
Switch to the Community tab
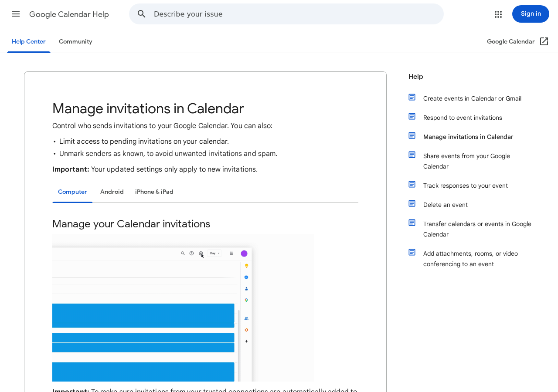pos(75,42)
